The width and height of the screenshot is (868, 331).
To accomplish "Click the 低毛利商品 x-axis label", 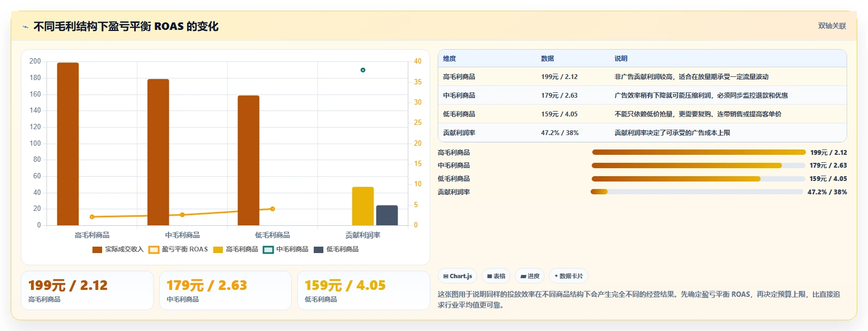I will coord(273,235).
